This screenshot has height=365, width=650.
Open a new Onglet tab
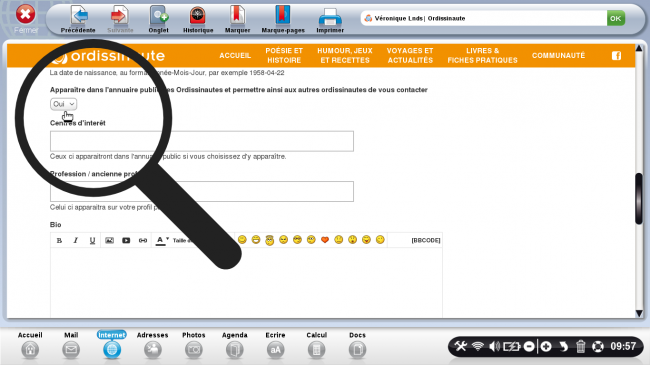point(158,19)
